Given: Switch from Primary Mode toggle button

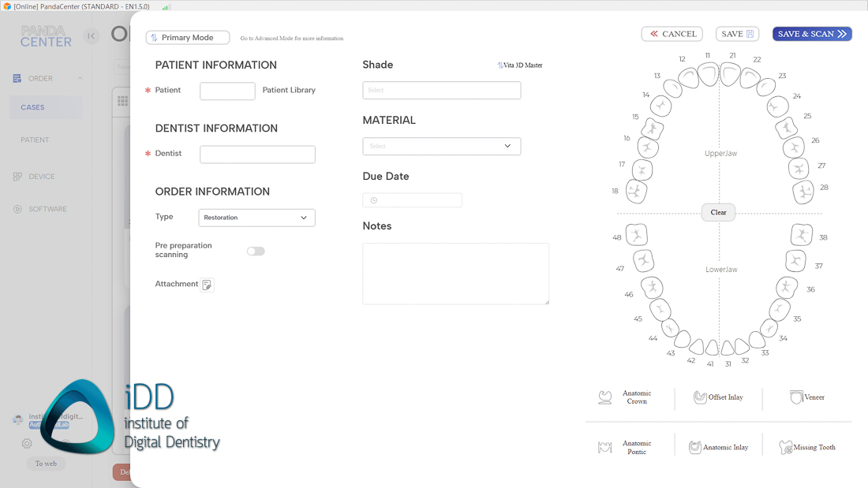Looking at the screenshot, I should coord(188,38).
